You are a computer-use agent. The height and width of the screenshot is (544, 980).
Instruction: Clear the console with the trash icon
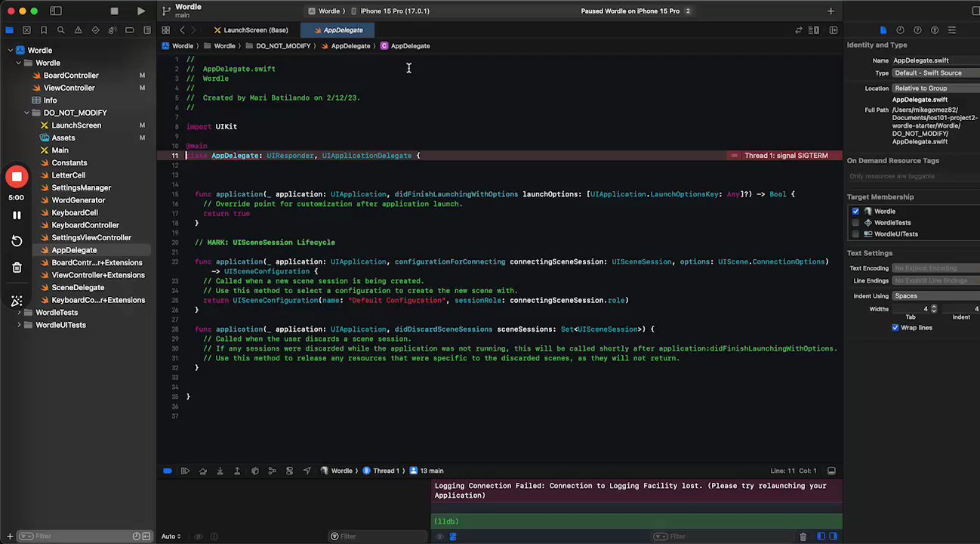[x=803, y=536]
